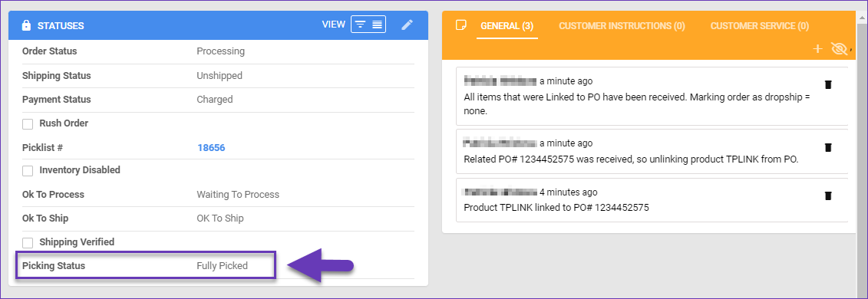Click the '4 minutes ago' timestamp
868x299 pixels.
pos(569,192)
